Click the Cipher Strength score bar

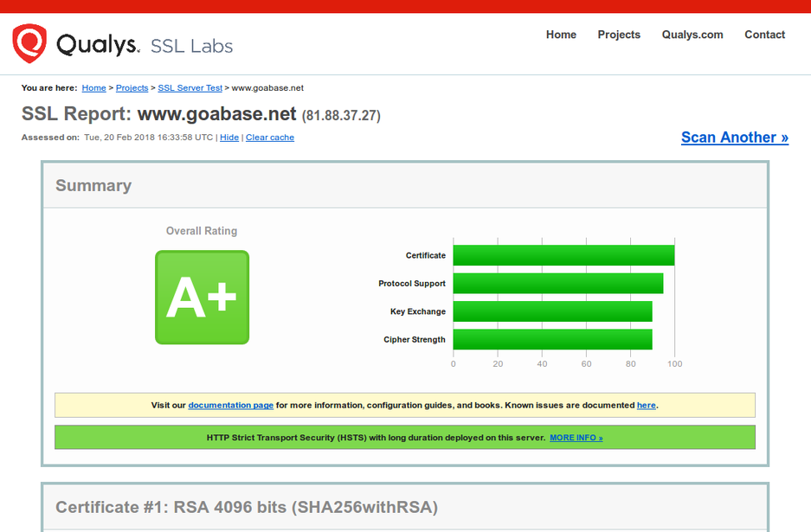coord(553,339)
